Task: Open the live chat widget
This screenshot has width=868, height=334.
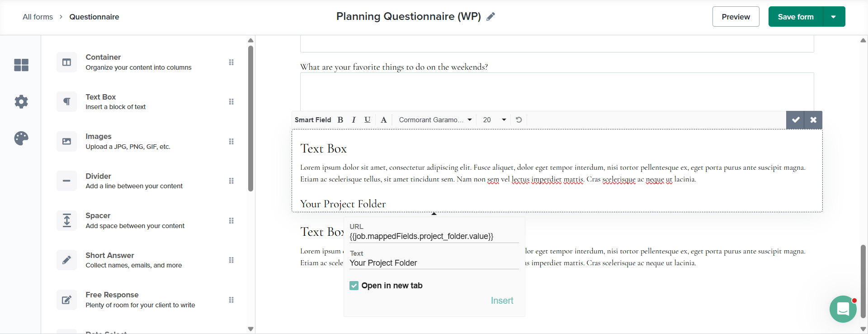Action: tap(843, 309)
